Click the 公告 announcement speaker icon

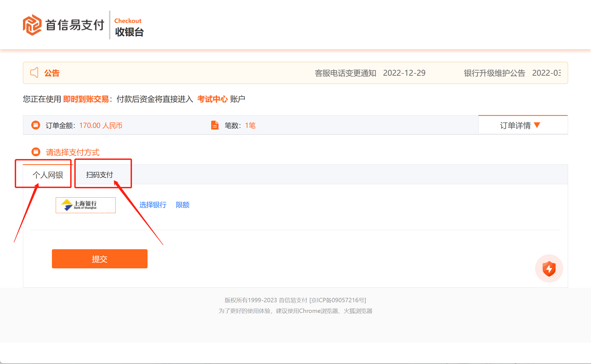tap(34, 73)
